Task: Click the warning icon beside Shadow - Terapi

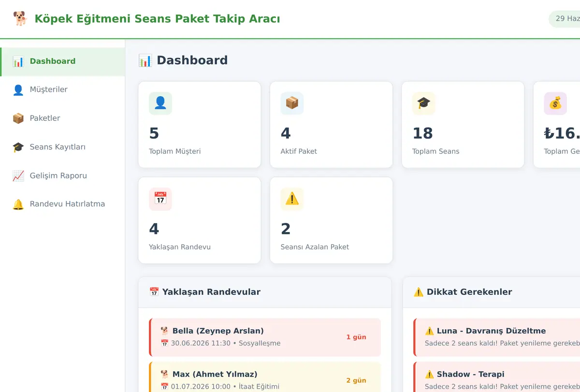Action: pyautogui.click(x=429, y=374)
